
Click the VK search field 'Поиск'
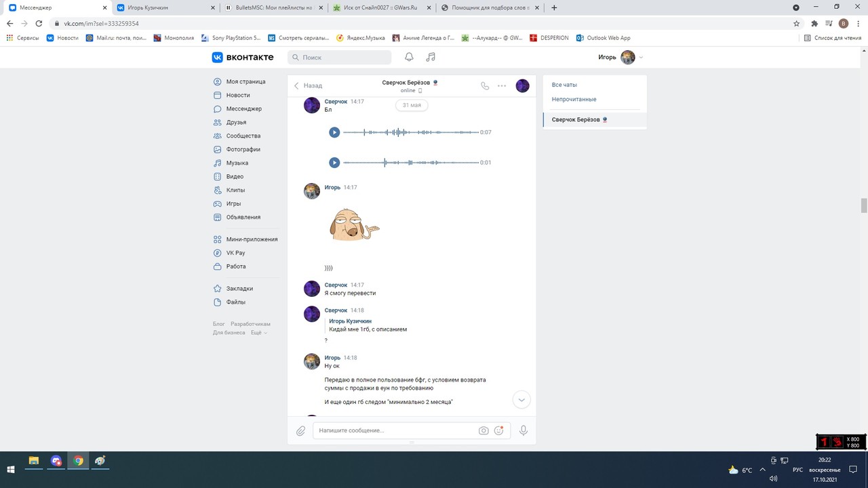pyautogui.click(x=340, y=58)
